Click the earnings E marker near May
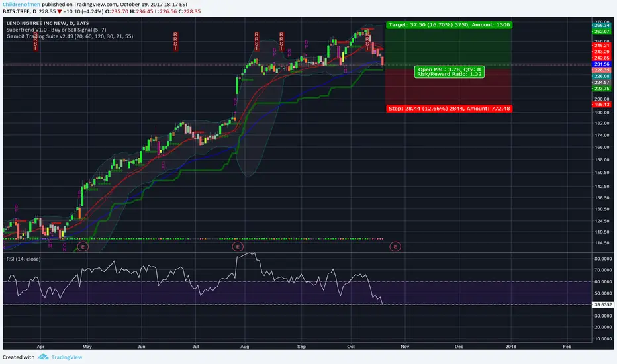617x364 pixels. pos(83,247)
